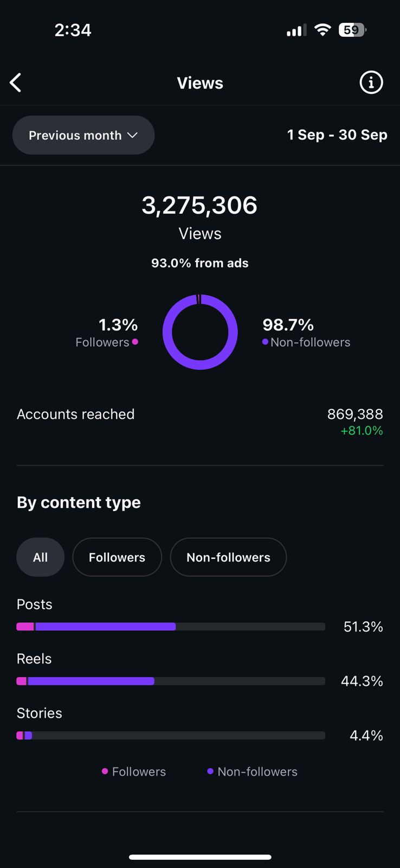Click the 1 Sep - 30 Sep date range
Viewport: 400px width, 868px height.
coord(337,135)
